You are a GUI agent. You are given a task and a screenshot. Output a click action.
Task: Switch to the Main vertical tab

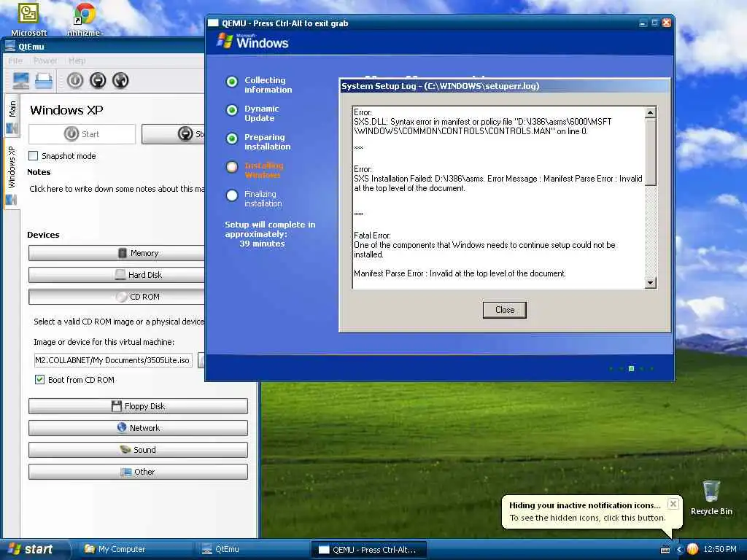pos(12,116)
